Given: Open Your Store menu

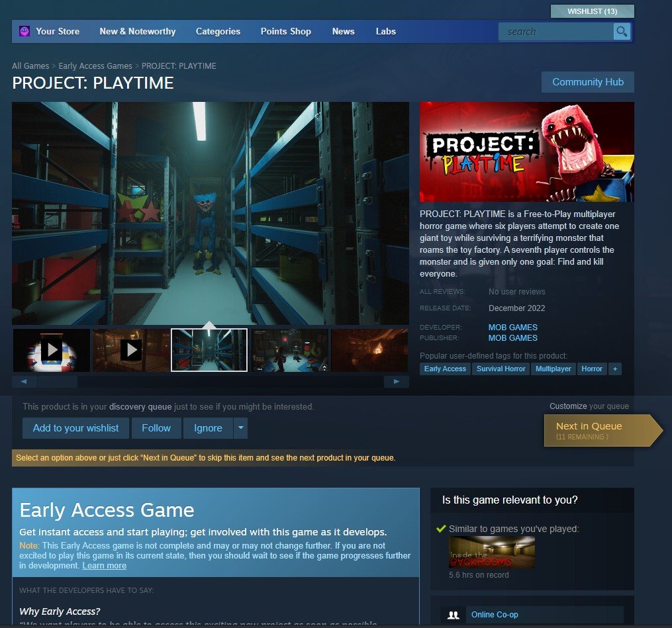Looking at the screenshot, I should coord(58,31).
